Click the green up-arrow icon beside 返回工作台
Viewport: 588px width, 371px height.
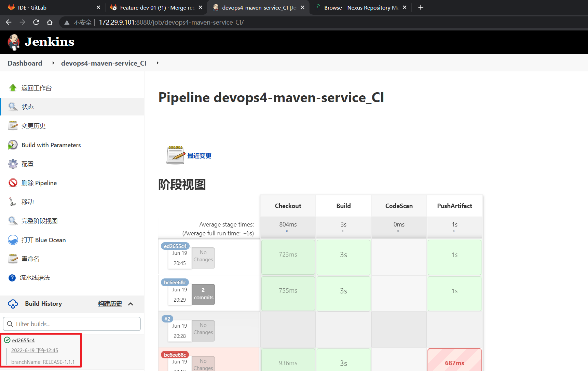coord(13,88)
